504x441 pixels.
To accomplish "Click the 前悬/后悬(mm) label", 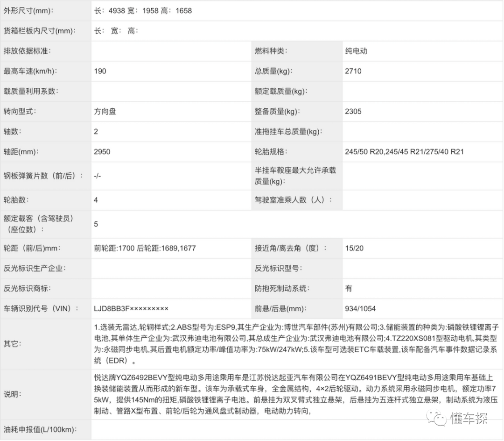I will click(x=280, y=308).
